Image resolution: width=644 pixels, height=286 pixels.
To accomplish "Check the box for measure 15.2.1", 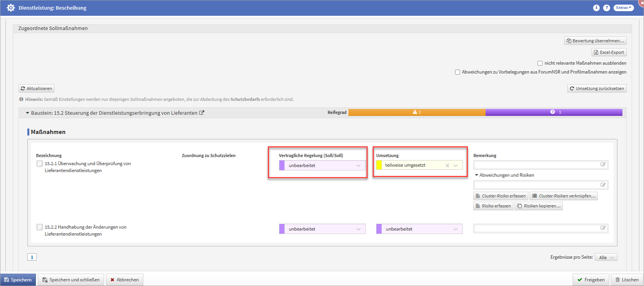I will coord(39,164).
